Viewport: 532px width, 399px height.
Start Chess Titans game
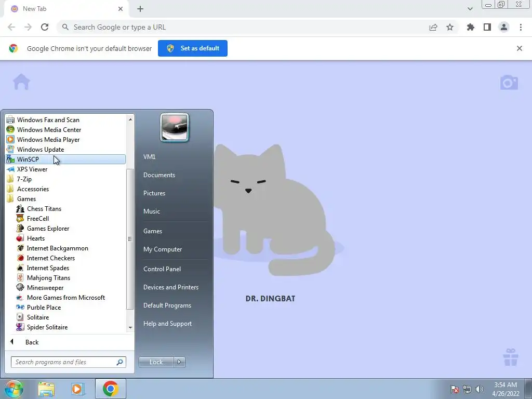tap(44, 209)
